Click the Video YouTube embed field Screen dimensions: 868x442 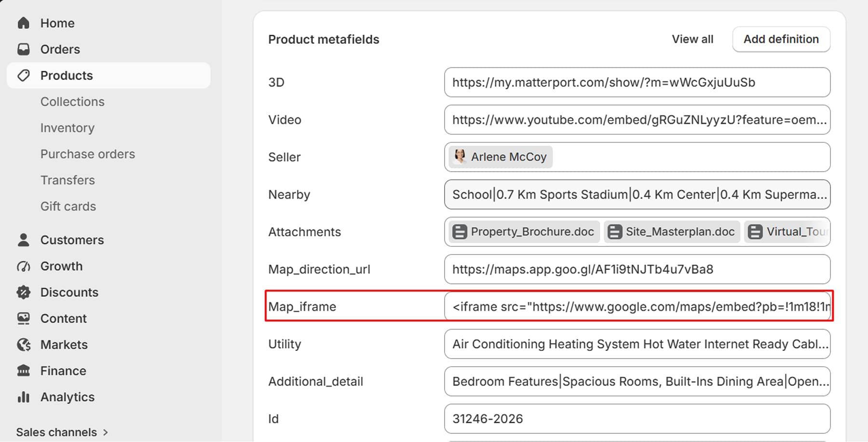pyautogui.click(x=637, y=120)
